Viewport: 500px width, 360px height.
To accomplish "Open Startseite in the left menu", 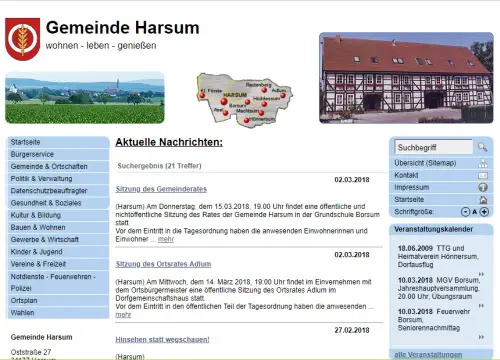I will (x=58, y=142).
